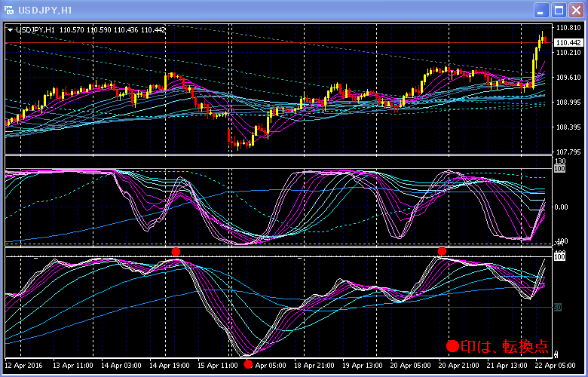
Task: Click the 20 Apr 05:00 time label
Action: [412, 365]
